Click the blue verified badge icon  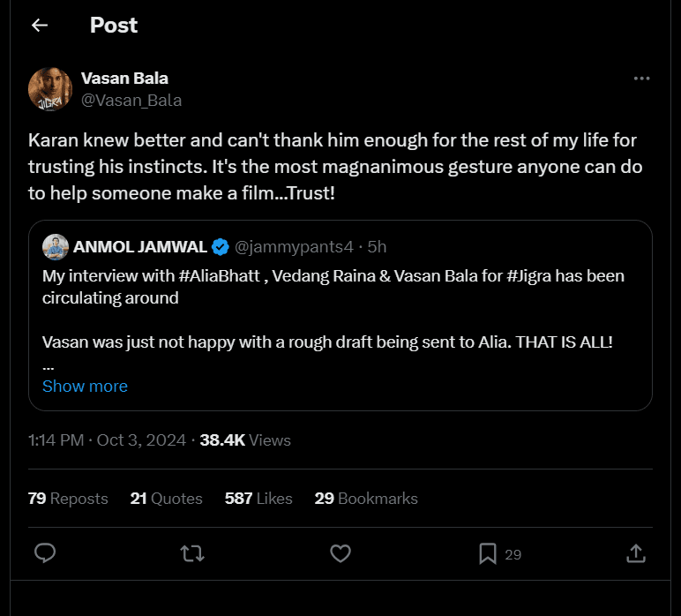(221, 246)
